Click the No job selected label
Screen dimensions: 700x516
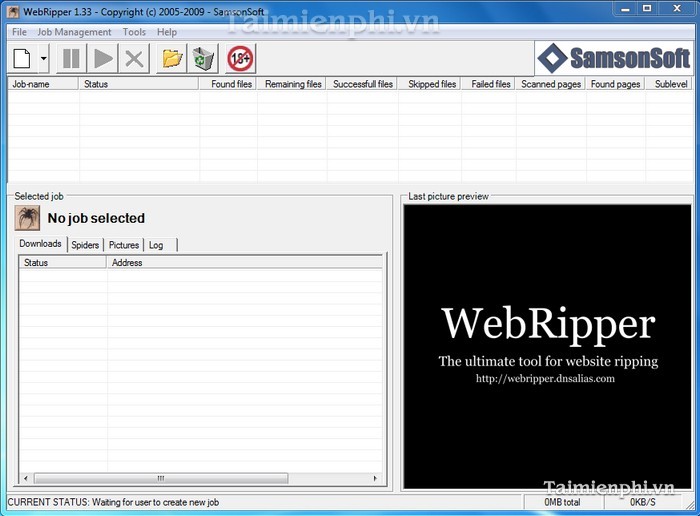click(96, 218)
